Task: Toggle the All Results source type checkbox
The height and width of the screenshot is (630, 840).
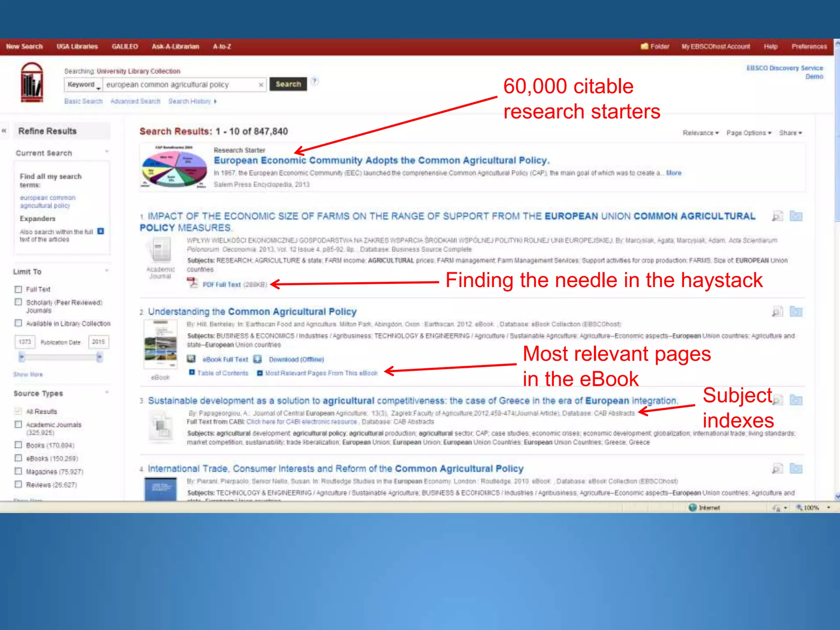Action: pos(18,411)
